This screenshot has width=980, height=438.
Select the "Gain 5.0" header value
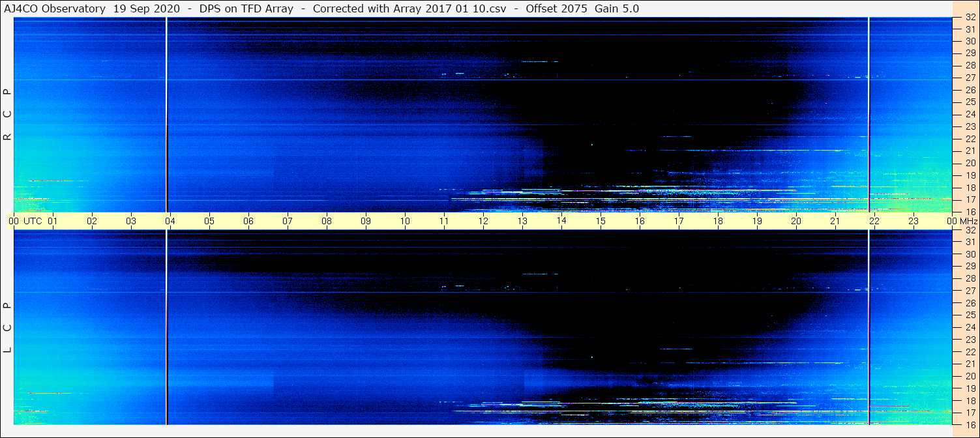point(617,8)
